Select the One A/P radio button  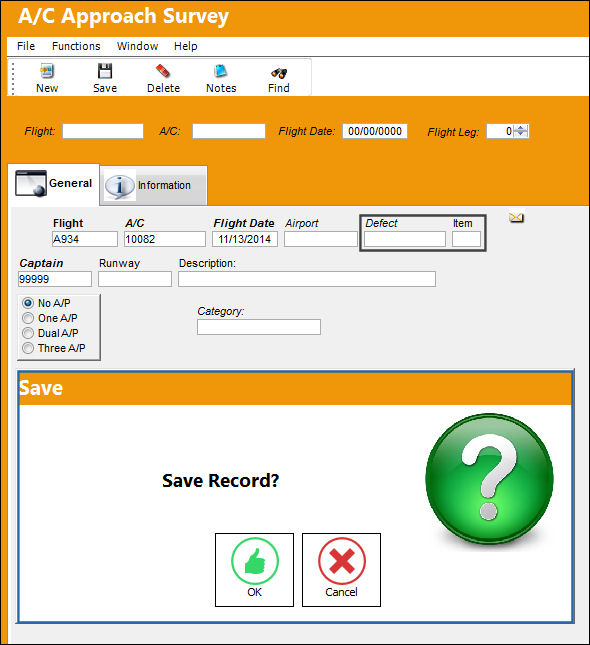(x=28, y=318)
